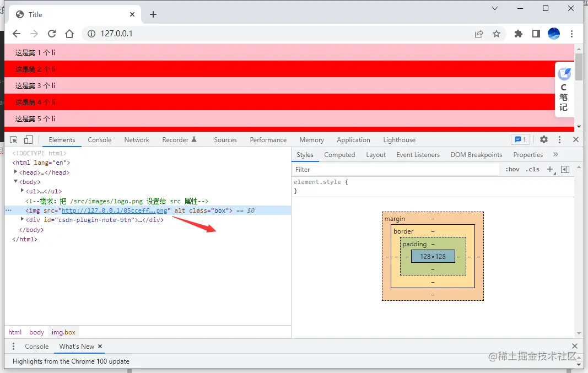Select img.box in the breadcrumb
588x373 pixels.
(63, 332)
